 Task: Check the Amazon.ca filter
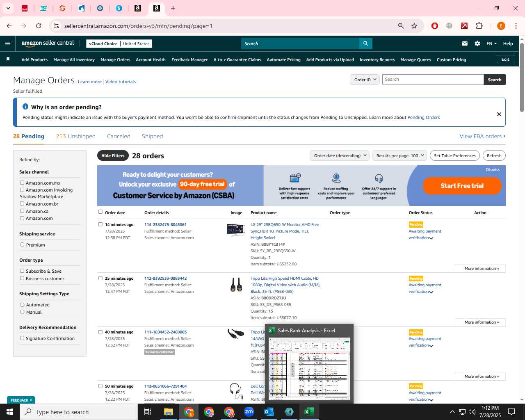click(x=22, y=211)
